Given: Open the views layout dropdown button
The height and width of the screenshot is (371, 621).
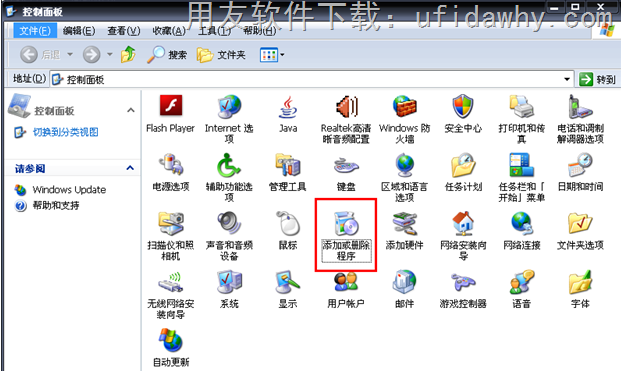Looking at the screenshot, I should (x=272, y=55).
